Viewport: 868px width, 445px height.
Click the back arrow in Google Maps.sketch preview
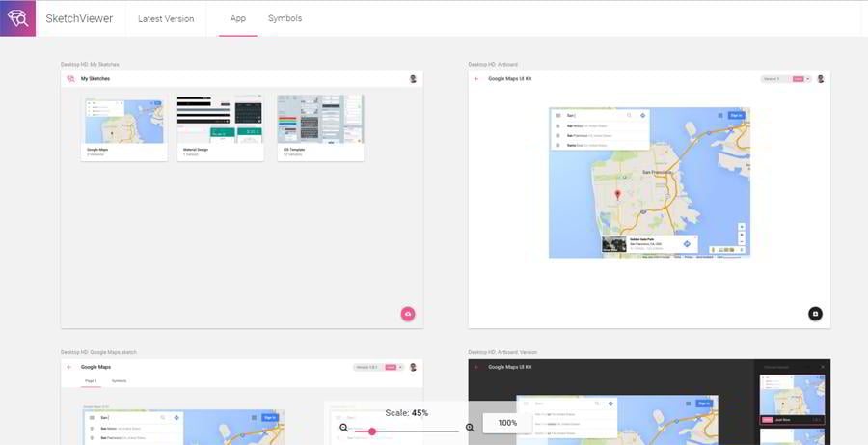click(69, 367)
